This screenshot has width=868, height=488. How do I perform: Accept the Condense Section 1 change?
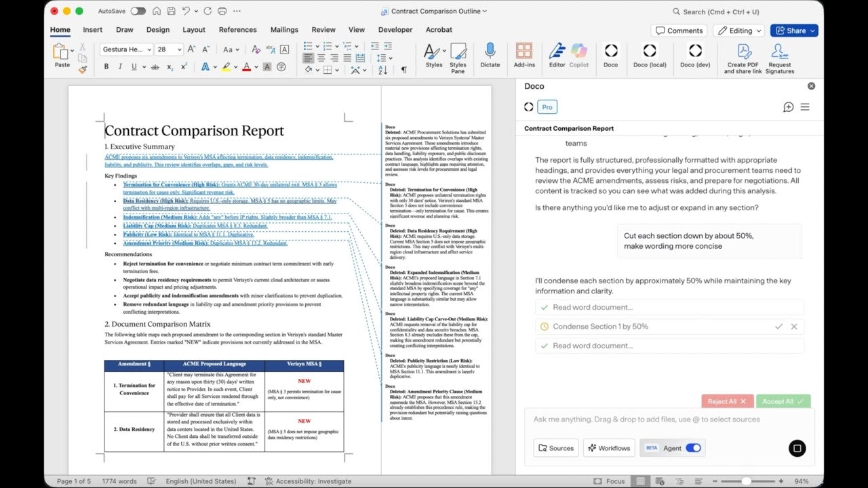[x=779, y=327]
